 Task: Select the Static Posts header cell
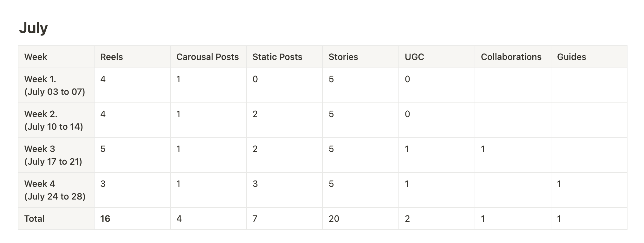(x=285, y=57)
